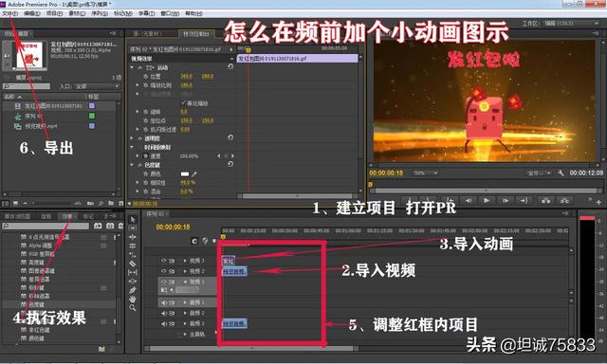607x364 pixels.
Task: Mute the Audio 3 track speaker
Action: click(164, 323)
